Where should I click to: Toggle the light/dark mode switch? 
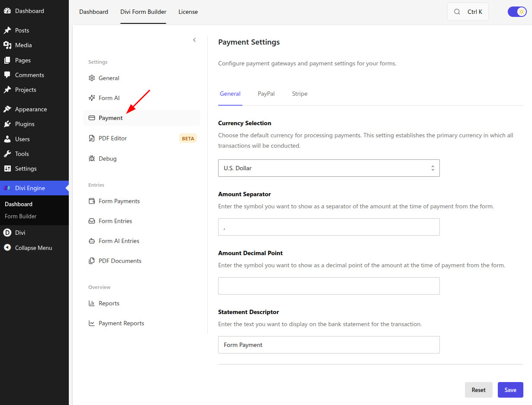(x=517, y=12)
